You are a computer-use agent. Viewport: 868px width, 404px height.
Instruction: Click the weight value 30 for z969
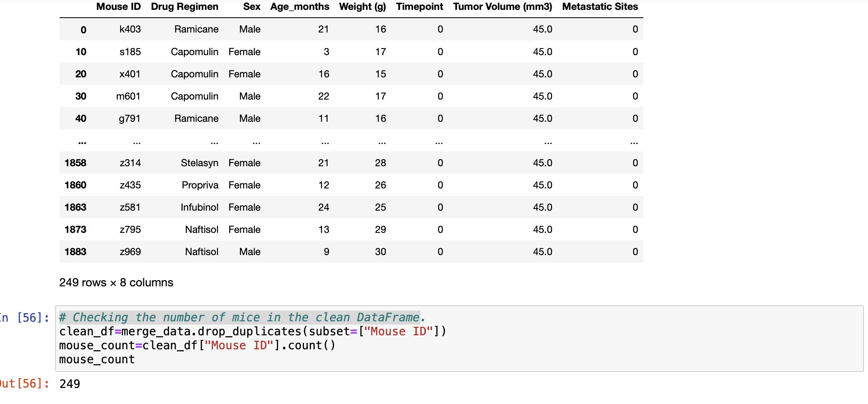click(381, 252)
